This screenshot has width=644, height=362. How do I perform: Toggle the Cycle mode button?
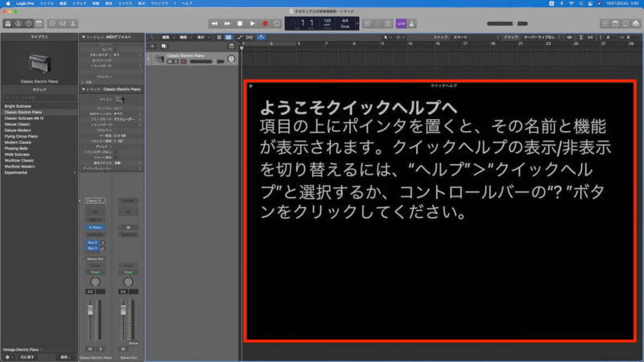277,24
